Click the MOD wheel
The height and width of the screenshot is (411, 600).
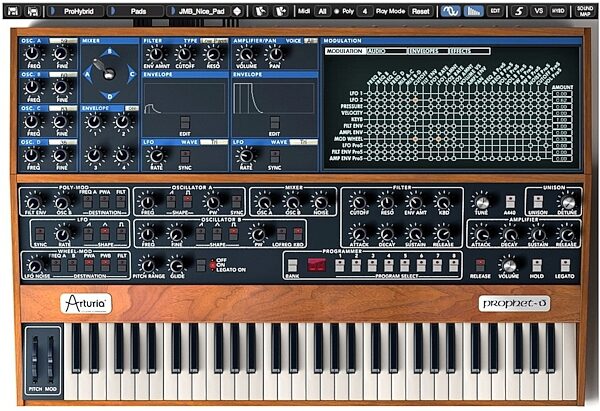[50, 359]
